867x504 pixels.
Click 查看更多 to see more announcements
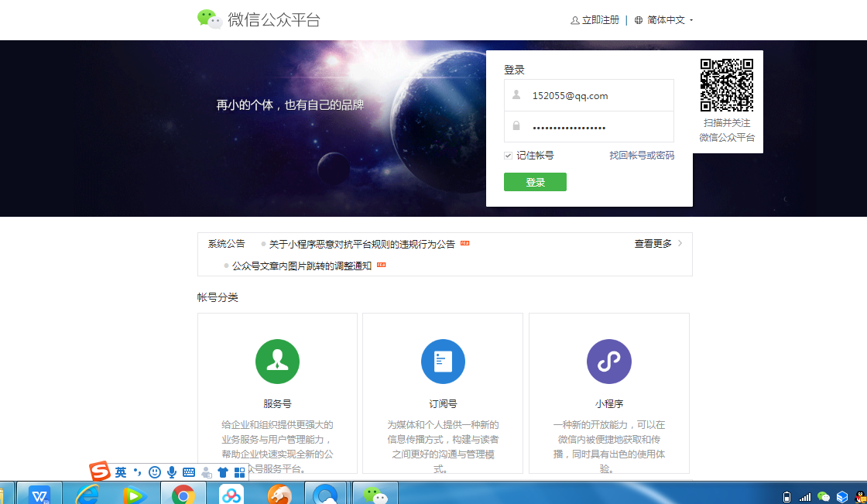[653, 243]
